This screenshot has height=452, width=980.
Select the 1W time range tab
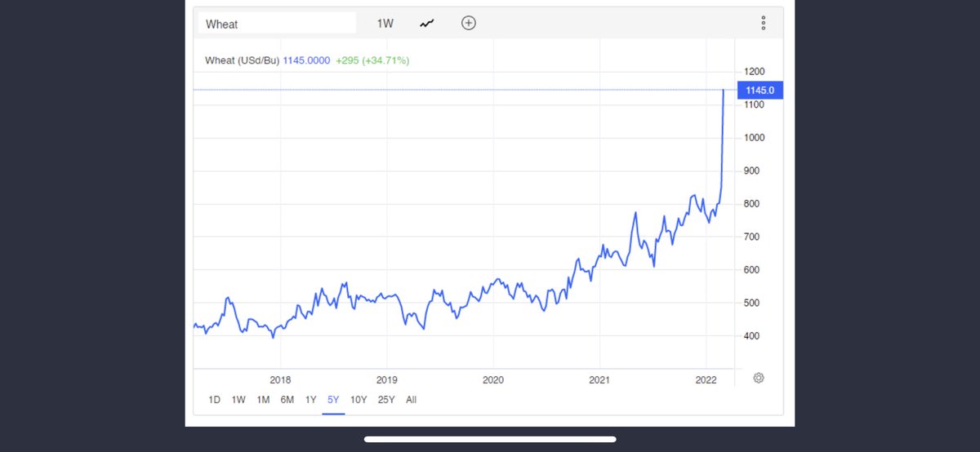point(238,400)
